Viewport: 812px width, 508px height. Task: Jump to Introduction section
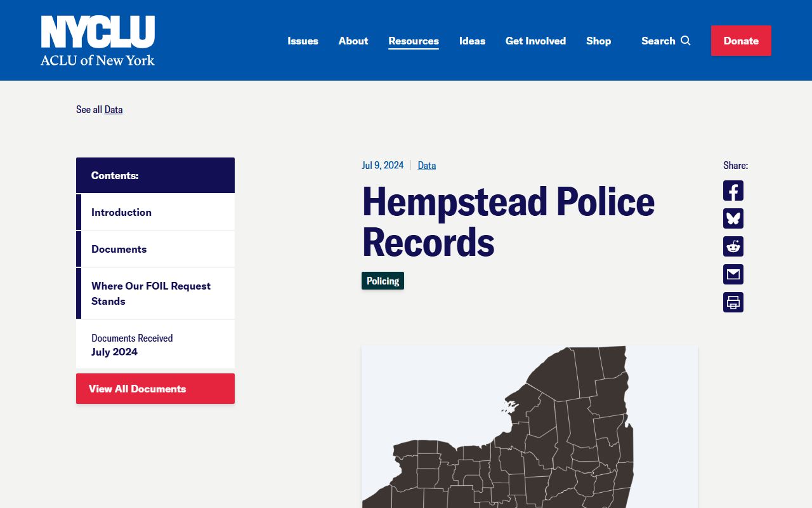point(155,212)
